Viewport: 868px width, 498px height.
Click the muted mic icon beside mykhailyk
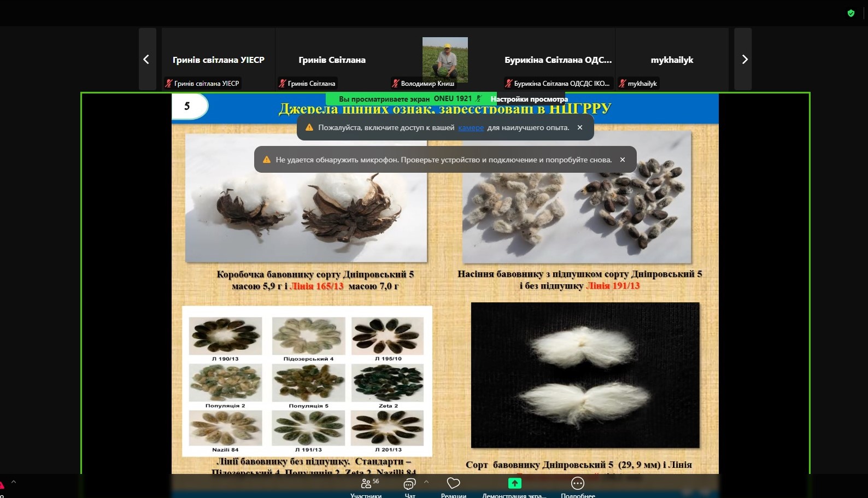tap(622, 84)
